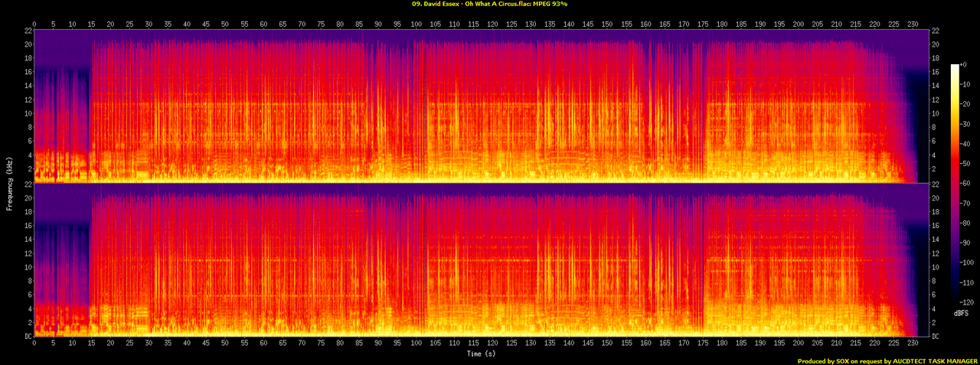Select the "+0" value on the color scale

pyautogui.click(x=965, y=65)
